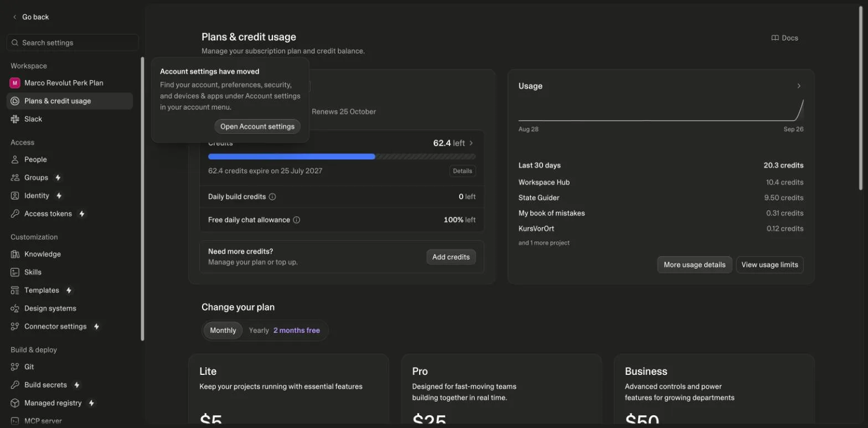Click the Access tokens key icon
The image size is (868, 428).
(15, 214)
